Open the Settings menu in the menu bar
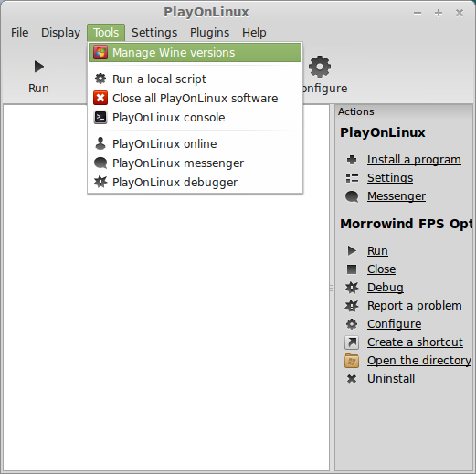 (154, 33)
